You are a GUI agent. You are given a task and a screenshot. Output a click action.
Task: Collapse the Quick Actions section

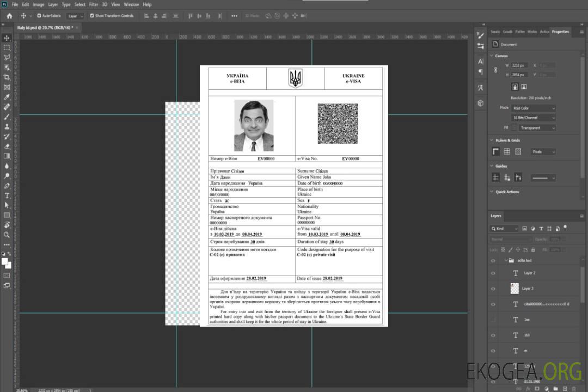[492, 192]
